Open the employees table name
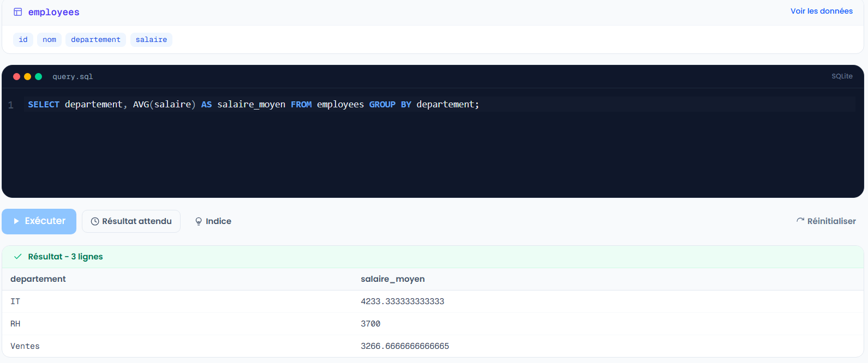The width and height of the screenshot is (868, 363). click(53, 12)
